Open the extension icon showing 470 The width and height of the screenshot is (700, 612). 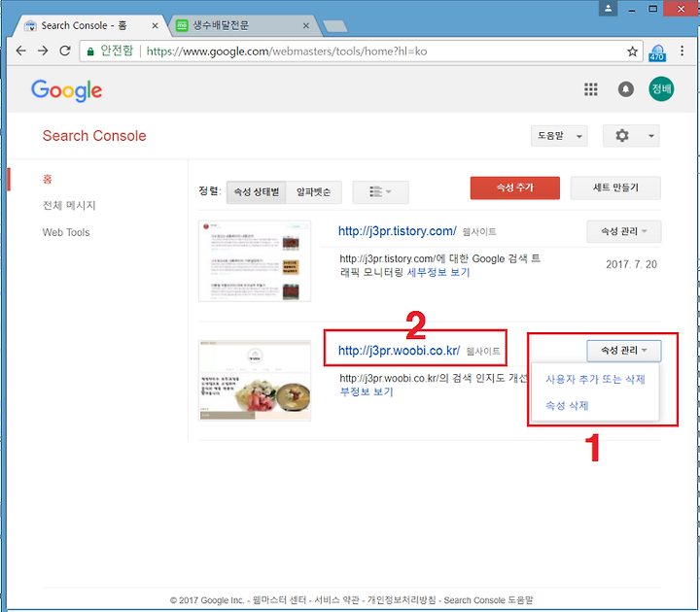point(657,52)
